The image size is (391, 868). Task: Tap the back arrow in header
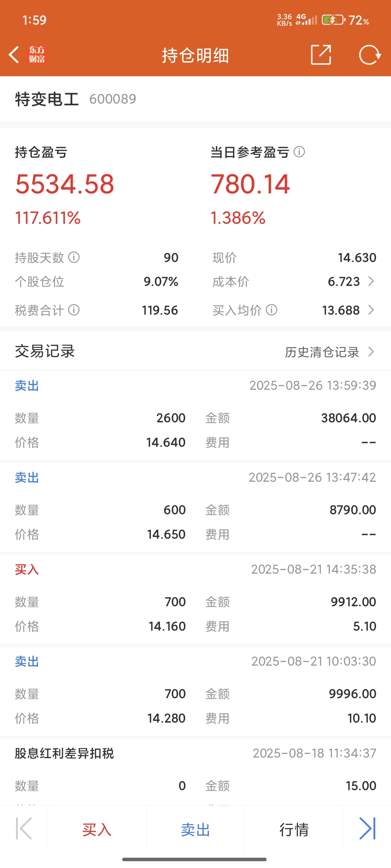pyautogui.click(x=14, y=55)
